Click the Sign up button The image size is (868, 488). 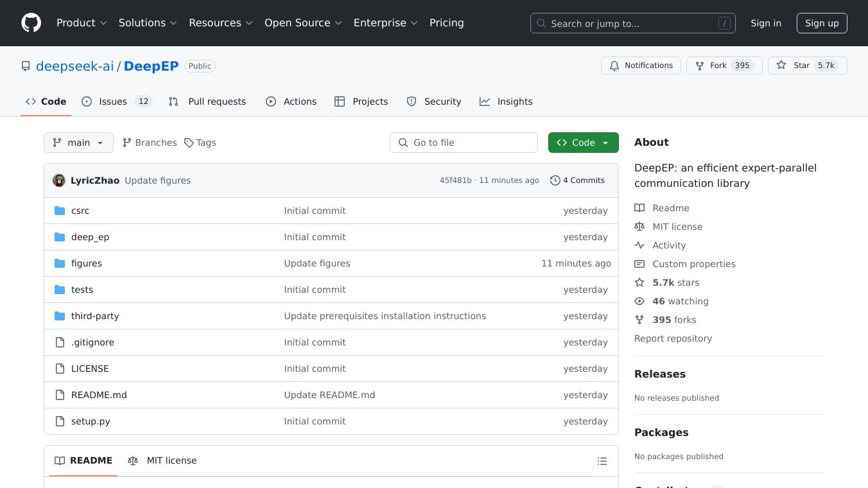point(822,23)
